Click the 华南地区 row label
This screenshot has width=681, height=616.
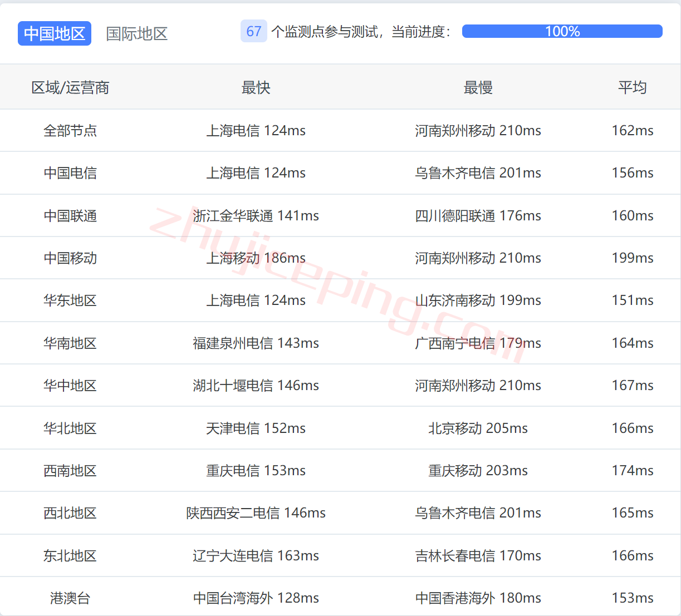tap(70, 343)
